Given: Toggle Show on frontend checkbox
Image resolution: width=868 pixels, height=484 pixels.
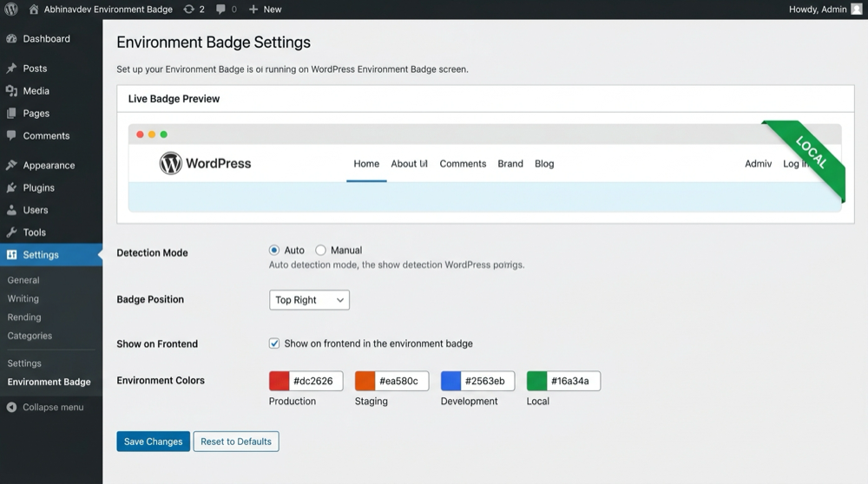Looking at the screenshot, I should pos(274,343).
